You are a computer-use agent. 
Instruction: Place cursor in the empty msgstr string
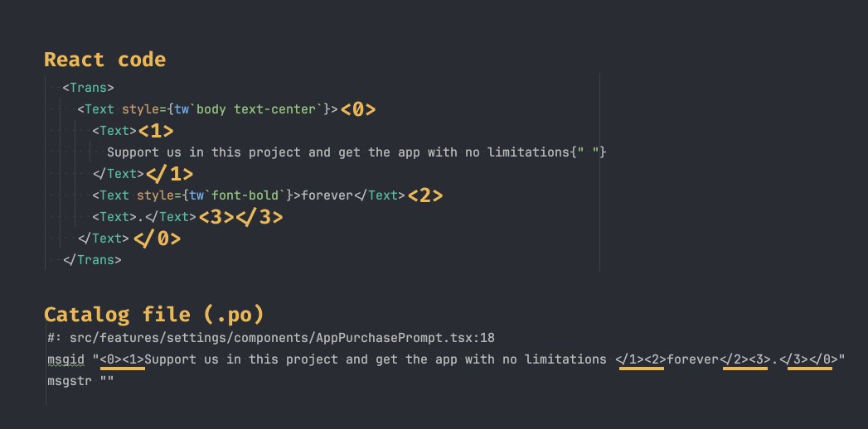106,381
